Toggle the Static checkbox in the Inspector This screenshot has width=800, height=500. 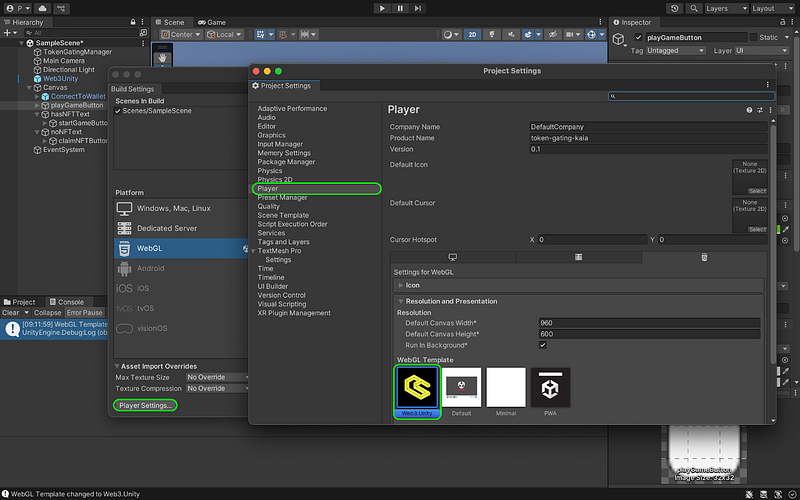(x=754, y=37)
